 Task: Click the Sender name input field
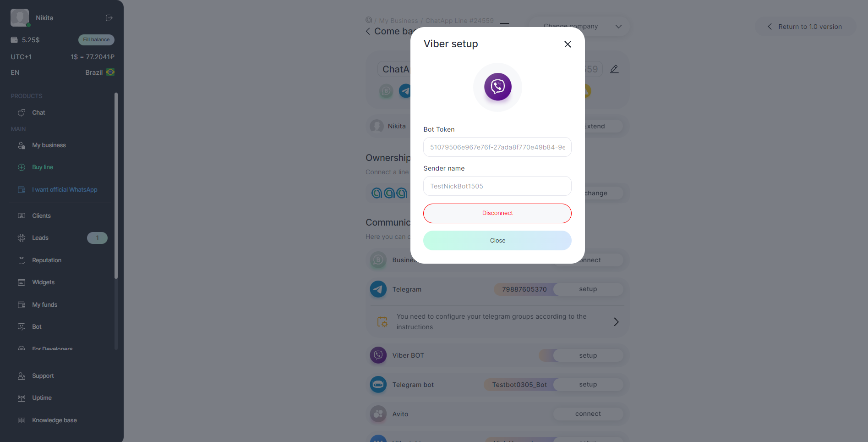coord(497,186)
